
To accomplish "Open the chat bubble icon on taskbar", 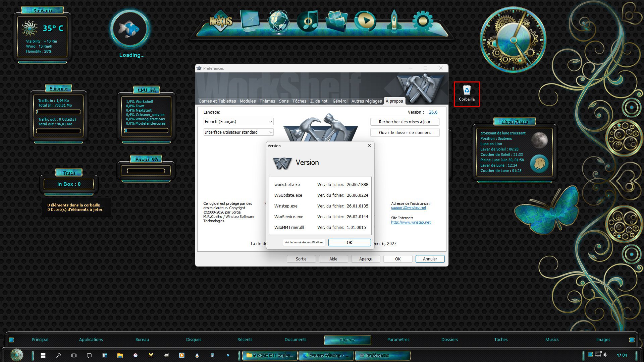I will 89,355.
